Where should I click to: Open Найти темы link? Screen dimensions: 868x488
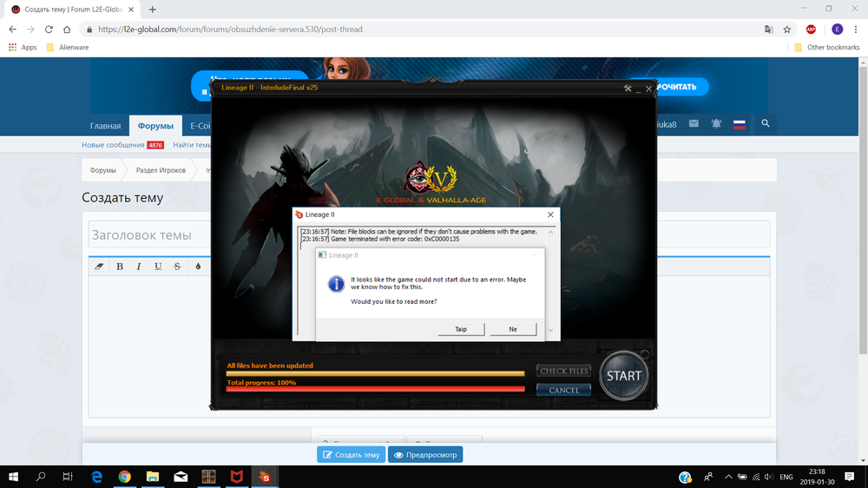pyautogui.click(x=192, y=145)
